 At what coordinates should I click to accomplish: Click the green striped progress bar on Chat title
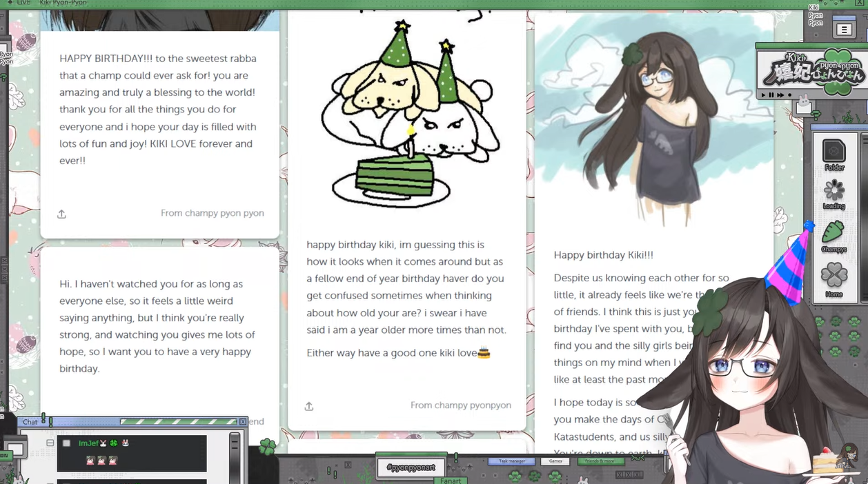pyautogui.click(x=179, y=421)
